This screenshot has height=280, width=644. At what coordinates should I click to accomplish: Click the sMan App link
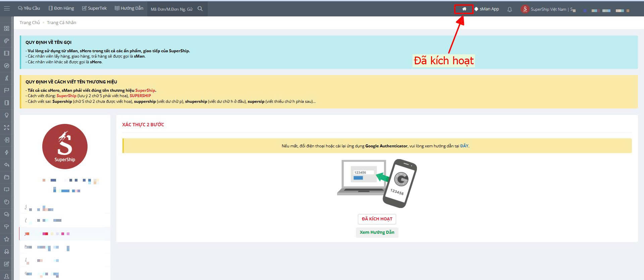coord(487,9)
